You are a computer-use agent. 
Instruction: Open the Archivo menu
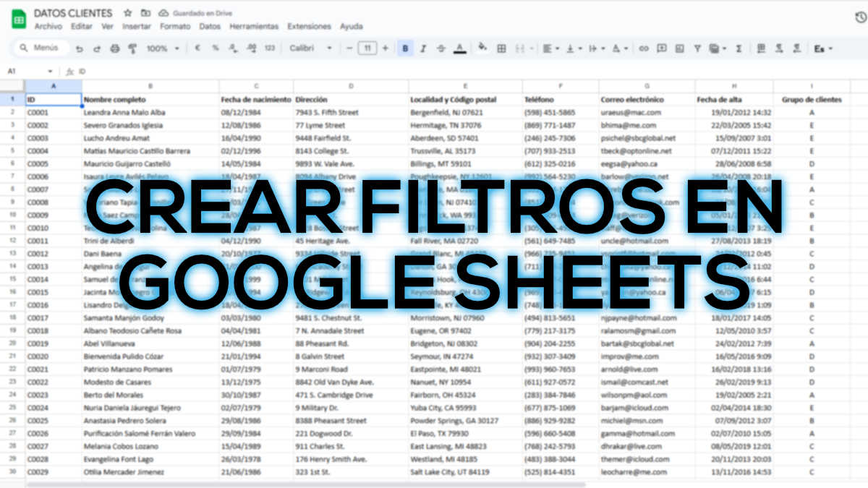[x=48, y=26]
